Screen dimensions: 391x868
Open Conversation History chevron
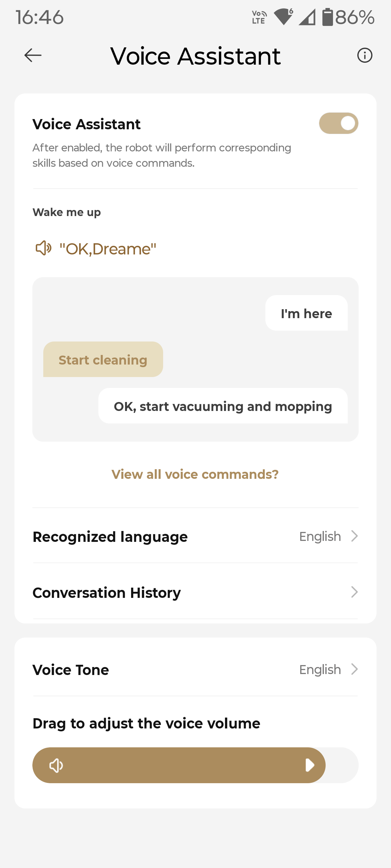(354, 592)
